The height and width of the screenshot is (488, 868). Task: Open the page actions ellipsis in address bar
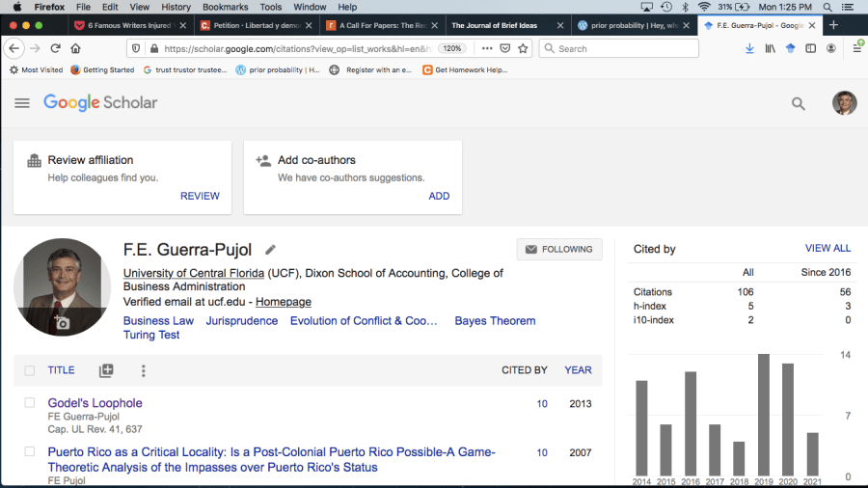[x=485, y=48]
